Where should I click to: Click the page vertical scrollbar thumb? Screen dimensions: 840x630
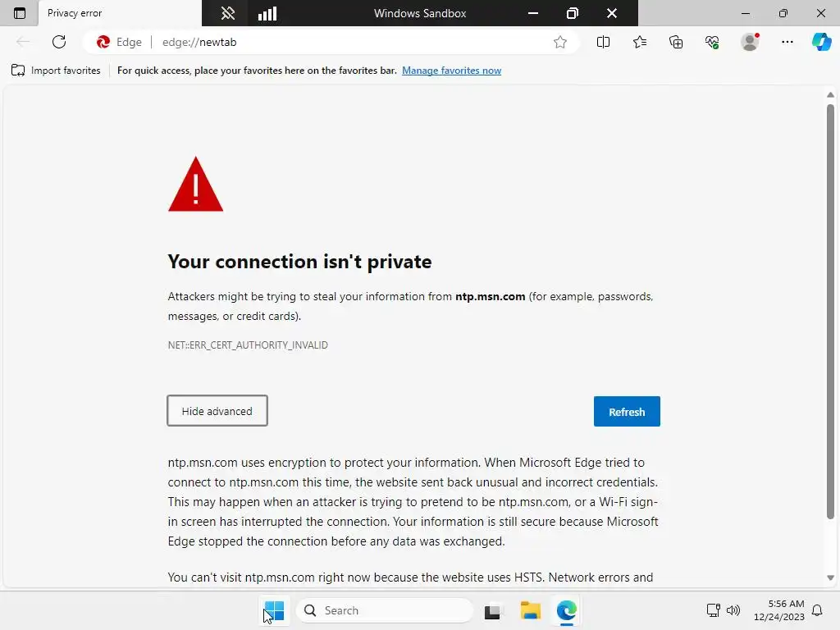click(x=830, y=312)
